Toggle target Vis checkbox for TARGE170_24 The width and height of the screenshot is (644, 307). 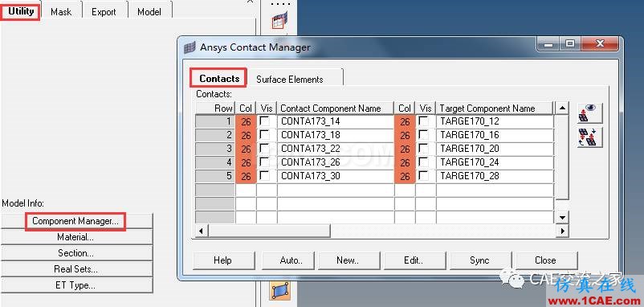[423, 162]
